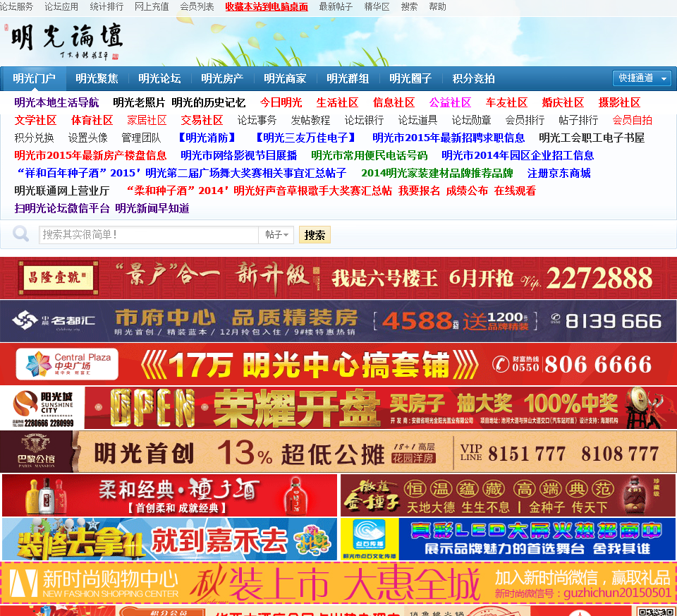Screen dimensions: 677x616
Task: Open 精华区 in the top bar
Action: (377, 6)
